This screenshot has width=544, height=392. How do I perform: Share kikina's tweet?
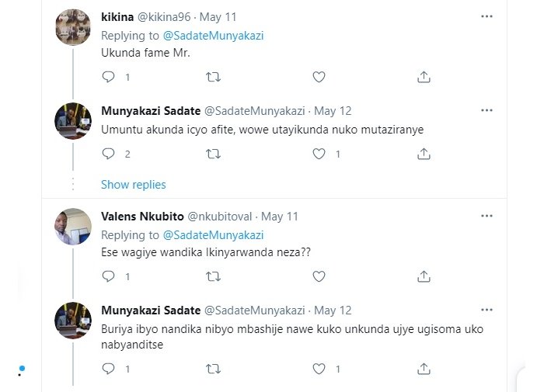click(424, 77)
